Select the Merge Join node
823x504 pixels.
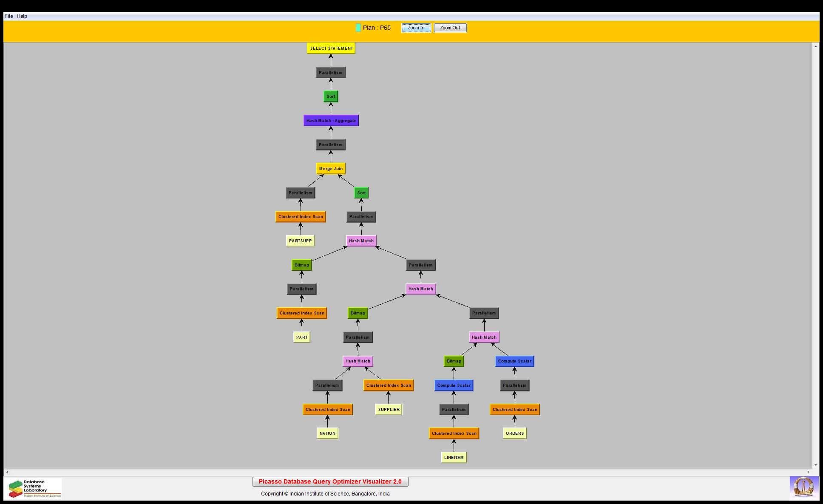pos(331,169)
